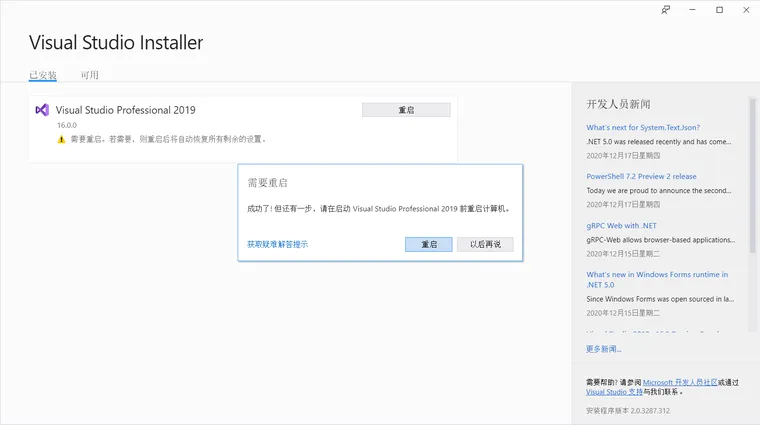Viewport: 760px width, 425px height.
Task: Choose 以后再说 in the dialog
Action: (485, 244)
